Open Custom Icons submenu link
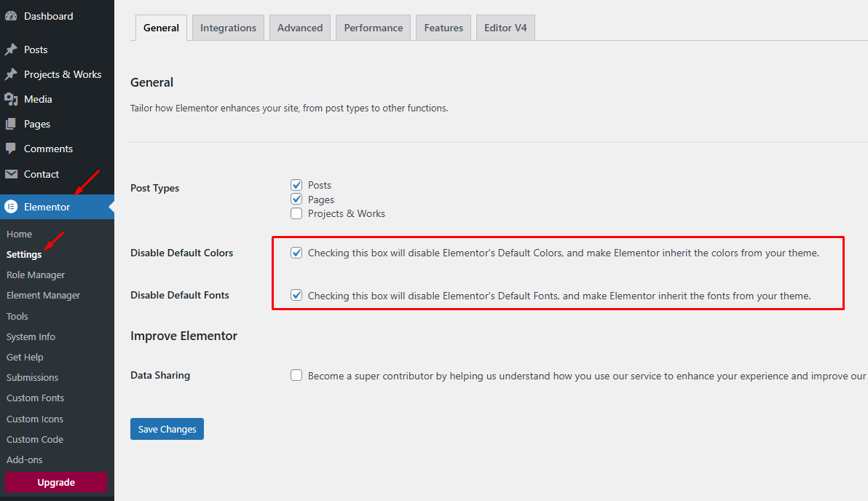 click(35, 419)
